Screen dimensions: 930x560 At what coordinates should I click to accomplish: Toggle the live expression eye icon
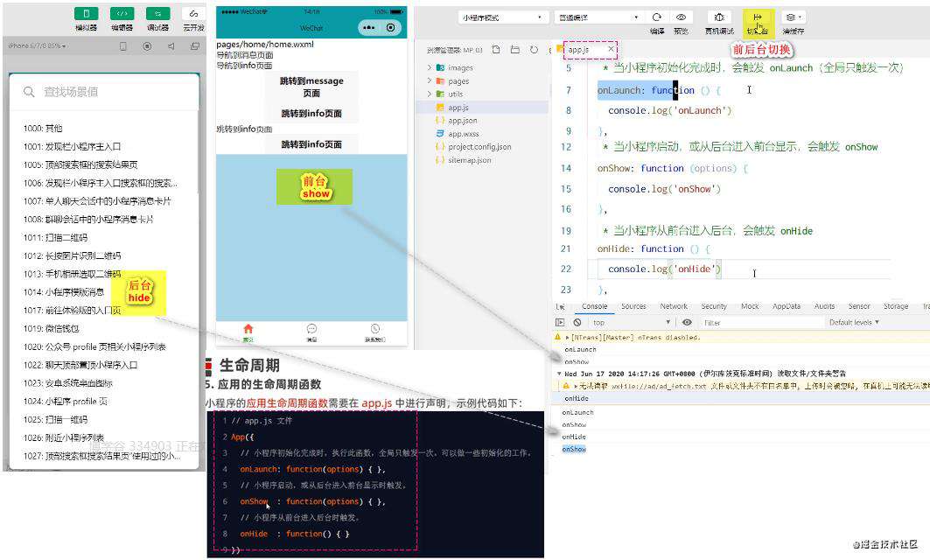[687, 322]
